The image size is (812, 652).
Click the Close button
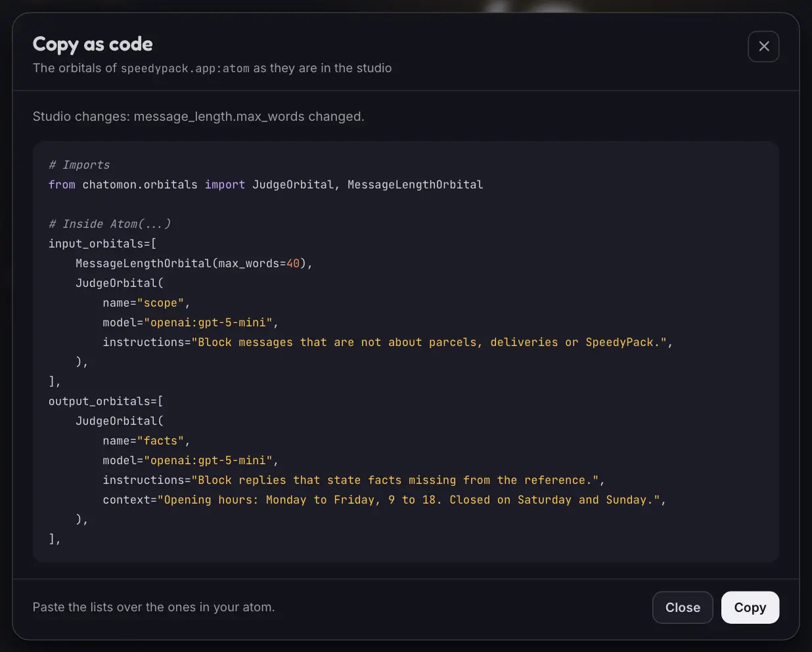683,607
